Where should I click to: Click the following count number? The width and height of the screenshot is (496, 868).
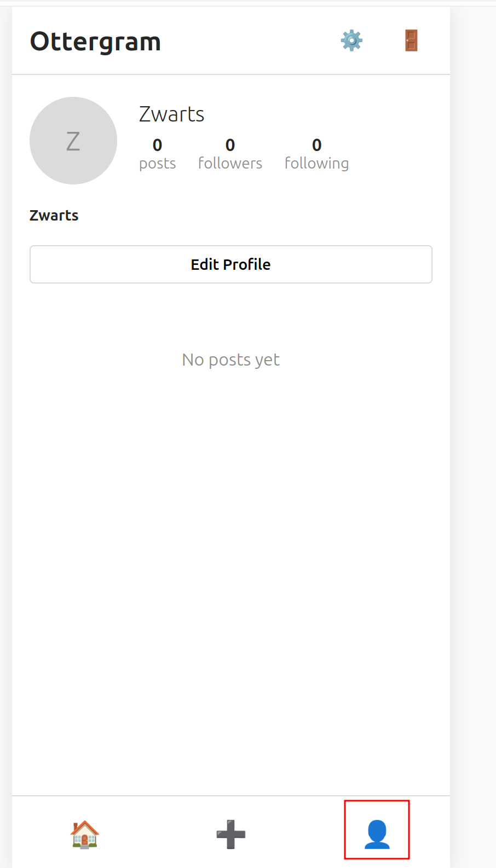coord(316,145)
